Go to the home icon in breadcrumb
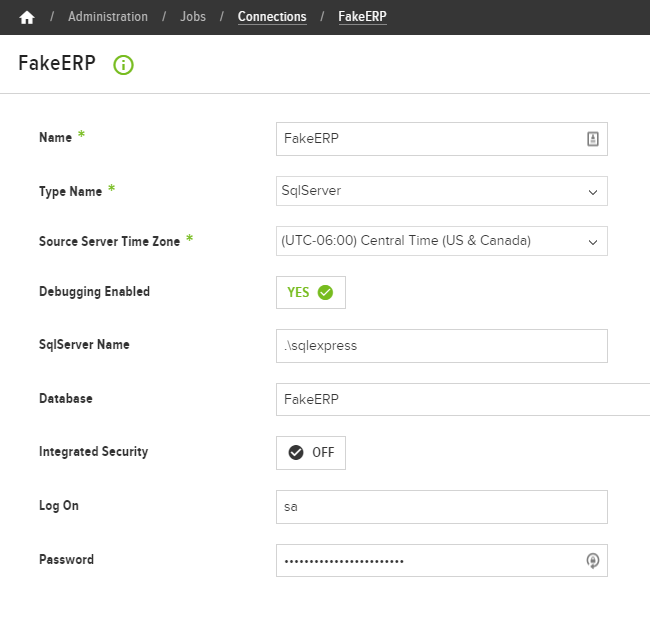Viewport: 650px width, 620px height. point(27,17)
